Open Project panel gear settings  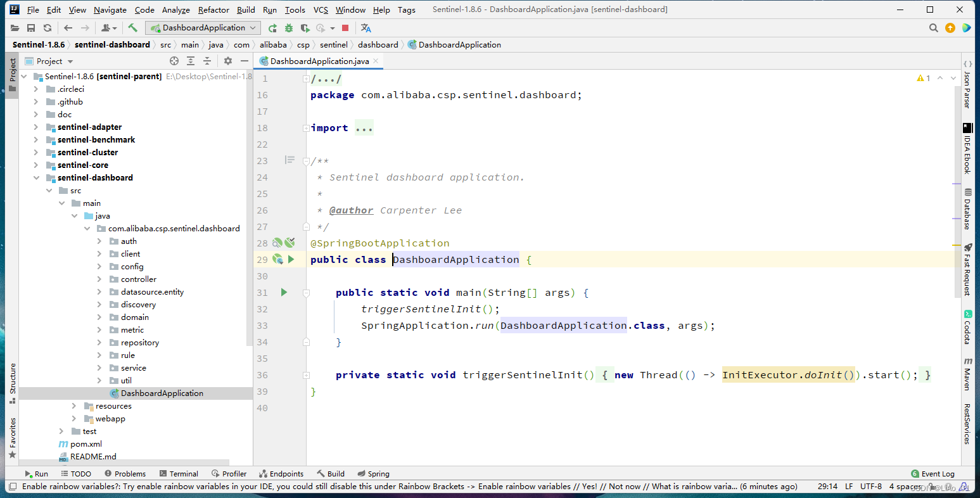[x=228, y=61]
